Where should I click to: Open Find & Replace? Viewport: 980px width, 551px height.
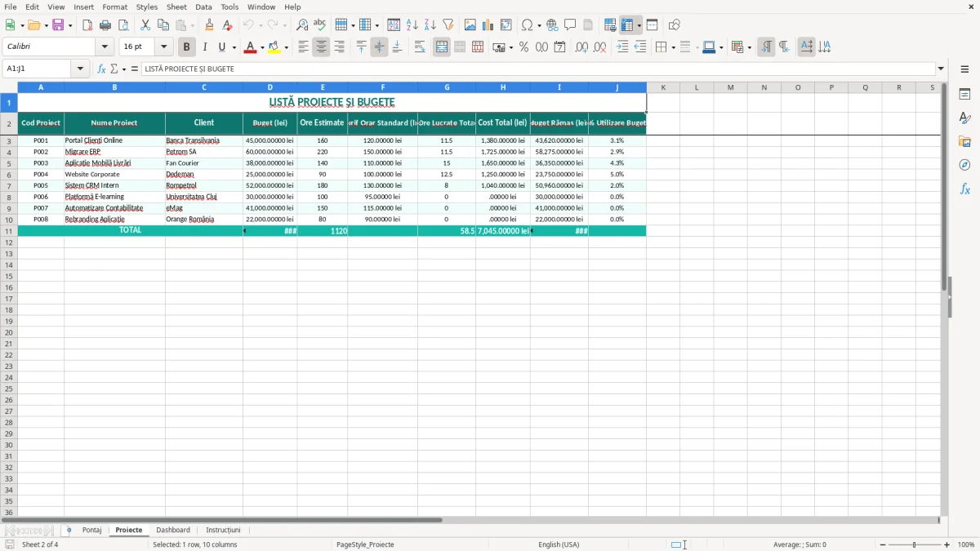[x=302, y=25]
